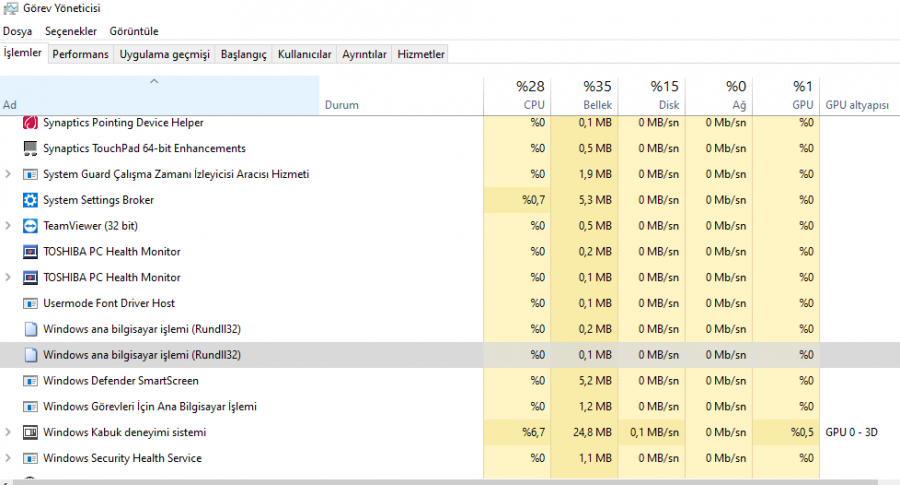Click the Synaptics Pointing Device Helper icon
This screenshot has width=900, height=485.
pyautogui.click(x=30, y=122)
